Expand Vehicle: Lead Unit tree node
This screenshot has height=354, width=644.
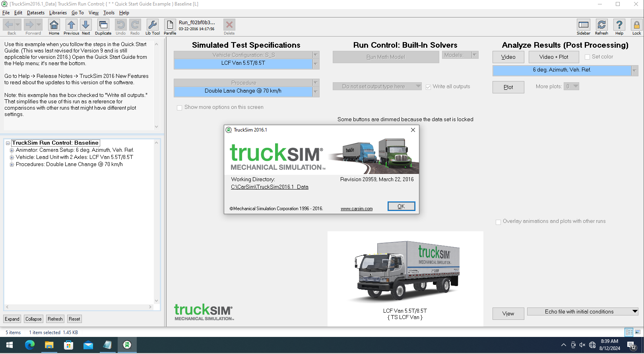(x=12, y=157)
